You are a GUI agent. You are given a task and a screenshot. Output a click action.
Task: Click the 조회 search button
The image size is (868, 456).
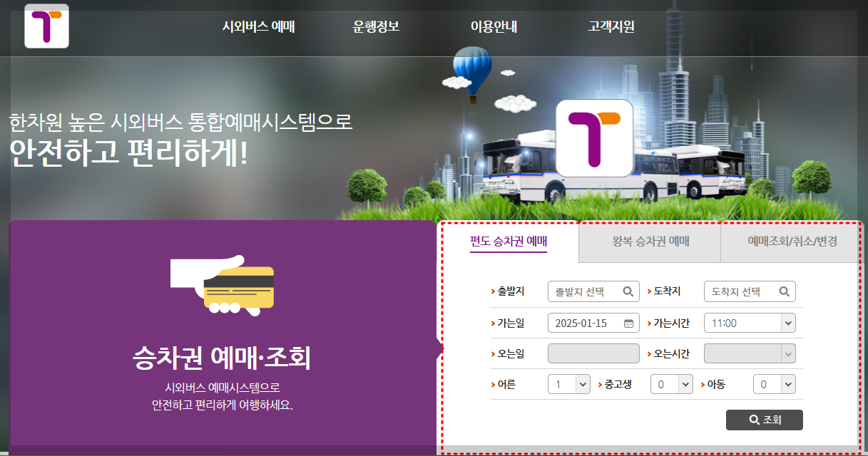[763, 420]
